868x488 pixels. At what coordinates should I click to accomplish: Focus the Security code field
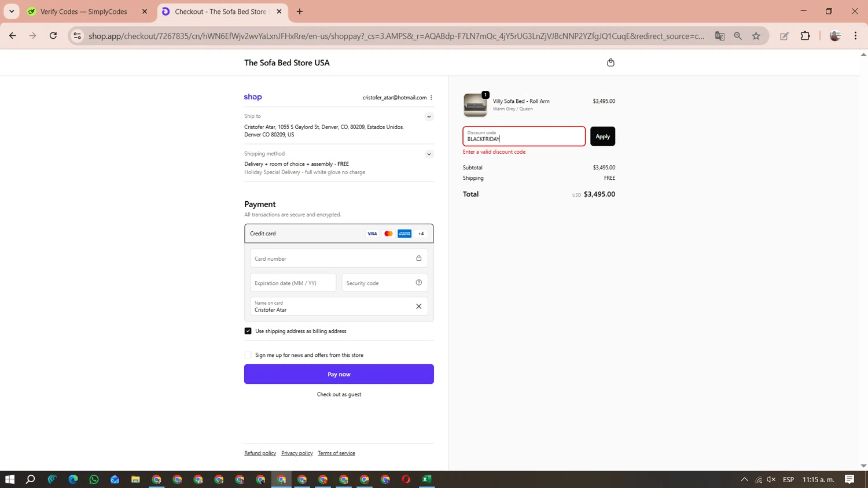pos(385,283)
